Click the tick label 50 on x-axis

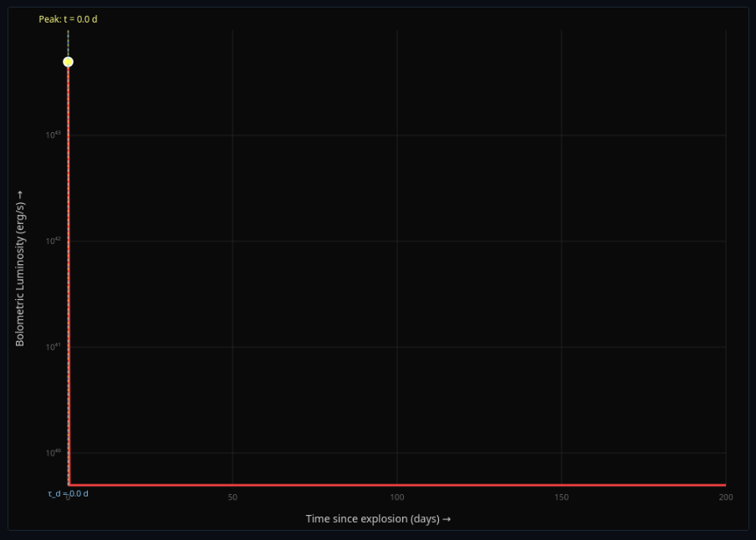coord(232,497)
